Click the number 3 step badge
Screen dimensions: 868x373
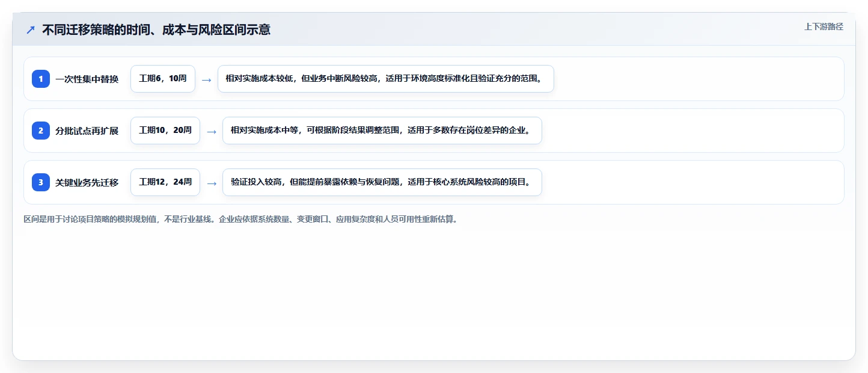pos(41,182)
